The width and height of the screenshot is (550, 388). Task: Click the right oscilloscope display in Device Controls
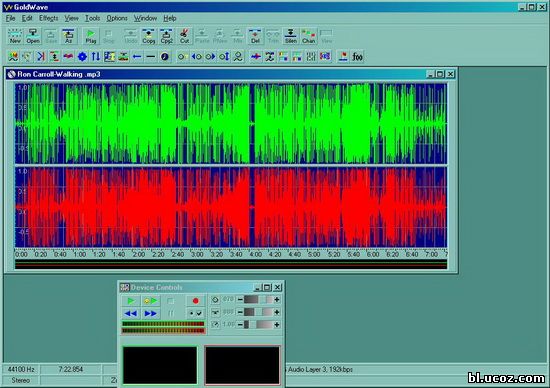tap(242, 365)
